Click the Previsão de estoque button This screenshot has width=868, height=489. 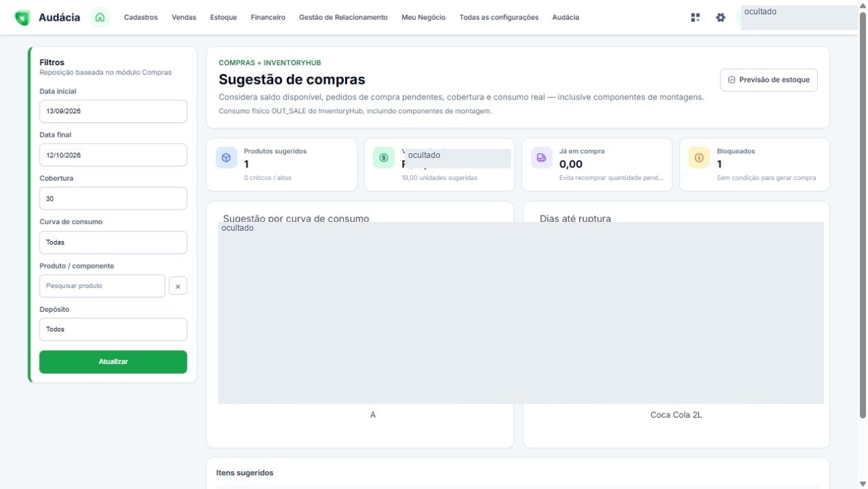pyautogui.click(x=769, y=80)
